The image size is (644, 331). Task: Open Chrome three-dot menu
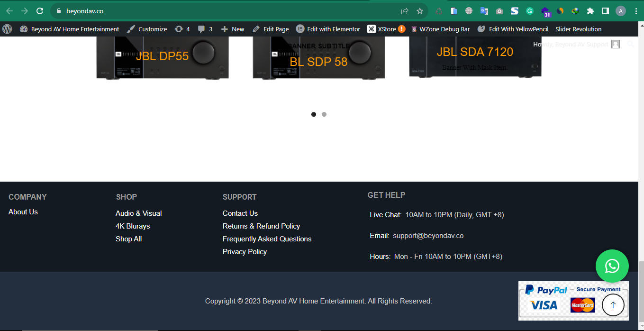tap(636, 11)
